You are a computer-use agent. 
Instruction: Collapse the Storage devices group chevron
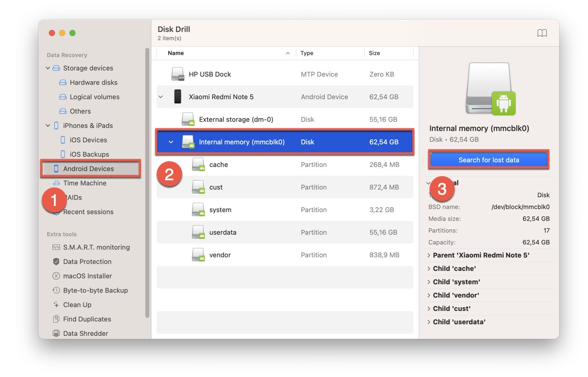48,68
